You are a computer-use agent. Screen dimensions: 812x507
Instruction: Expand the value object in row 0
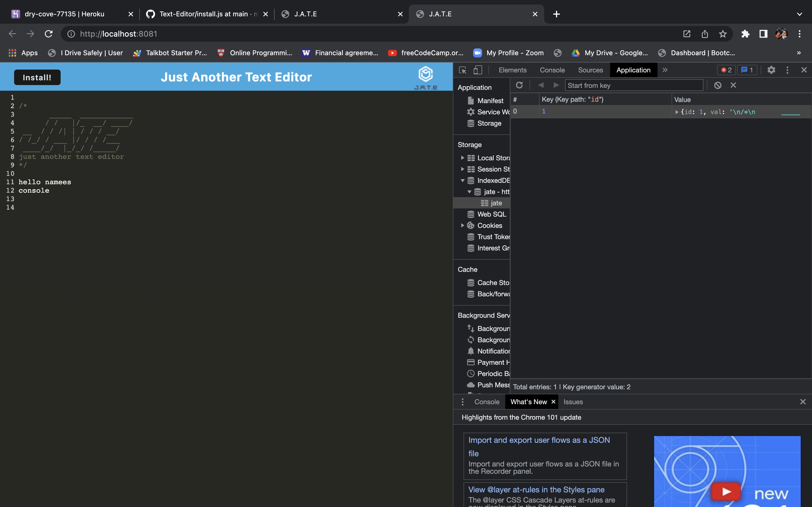677,112
